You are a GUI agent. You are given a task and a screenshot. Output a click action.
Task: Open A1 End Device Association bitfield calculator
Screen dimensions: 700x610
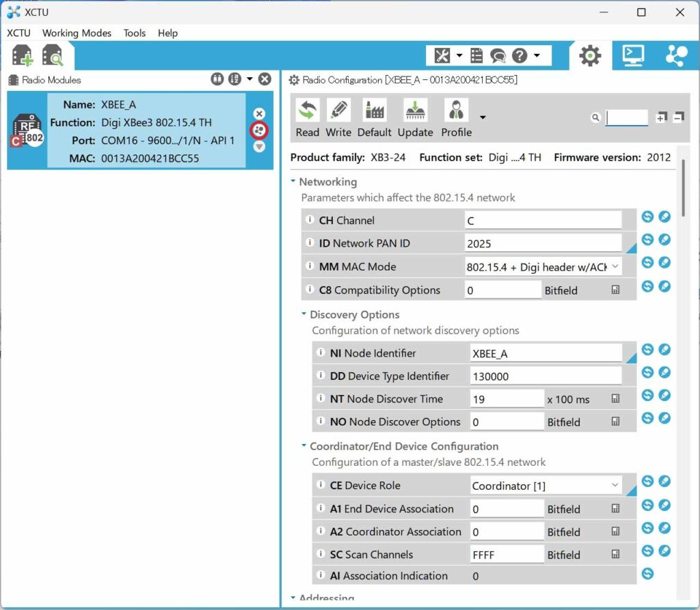tap(615, 508)
